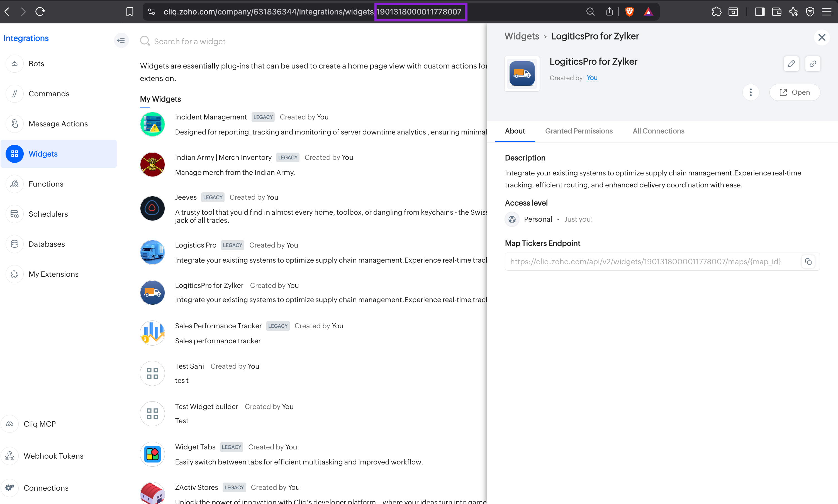Copy the Map Tickers Endpoint URL
The height and width of the screenshot is (504, 838).
click(x=808, y=261)
